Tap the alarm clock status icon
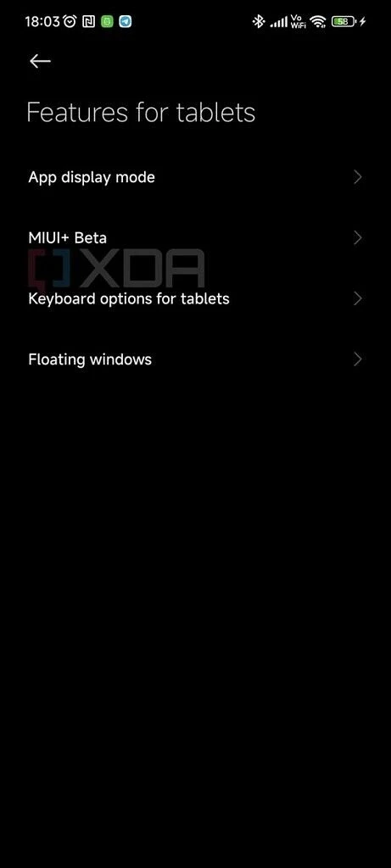 [x=70, y=22]
